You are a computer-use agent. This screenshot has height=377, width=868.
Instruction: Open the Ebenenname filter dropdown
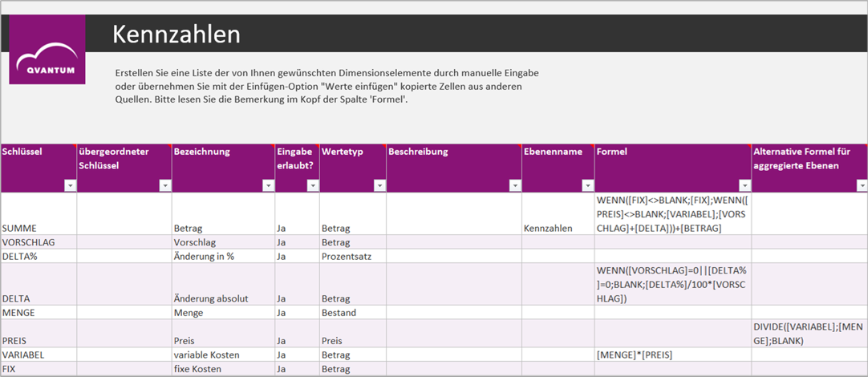[586, 185]
